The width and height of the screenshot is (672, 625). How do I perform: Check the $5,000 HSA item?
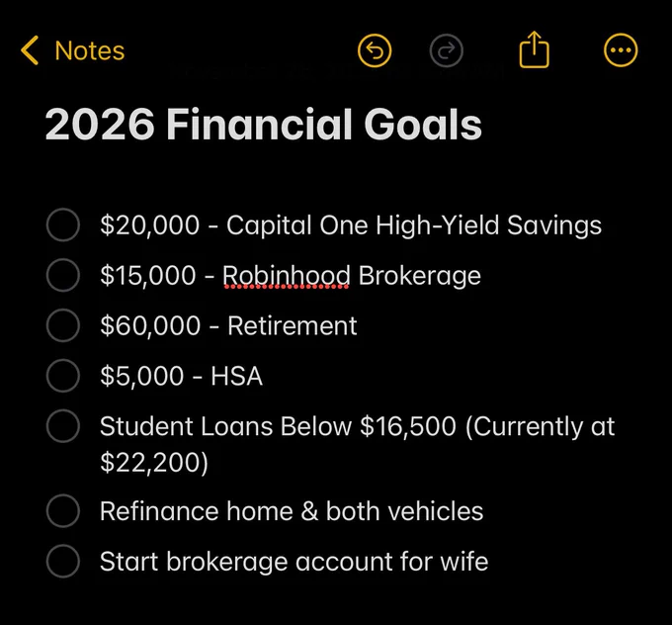click(x=63, y=376)
